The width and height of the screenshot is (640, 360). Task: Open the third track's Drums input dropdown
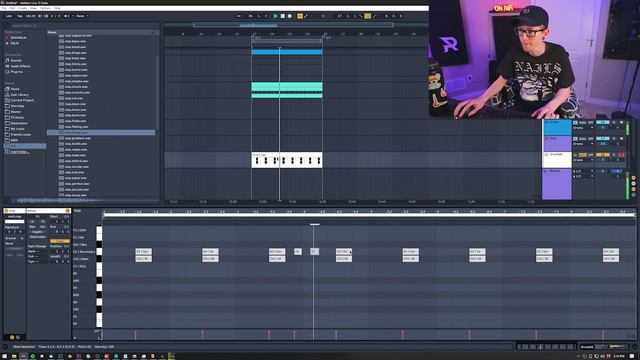tap(583, 160)
